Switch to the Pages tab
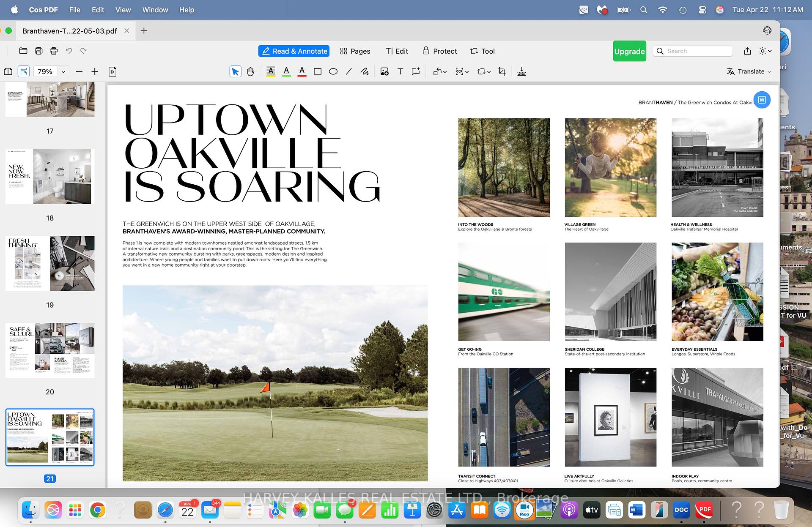Image resolution: width=812 pixels, height=527 pixels. [x=355, y=51]
